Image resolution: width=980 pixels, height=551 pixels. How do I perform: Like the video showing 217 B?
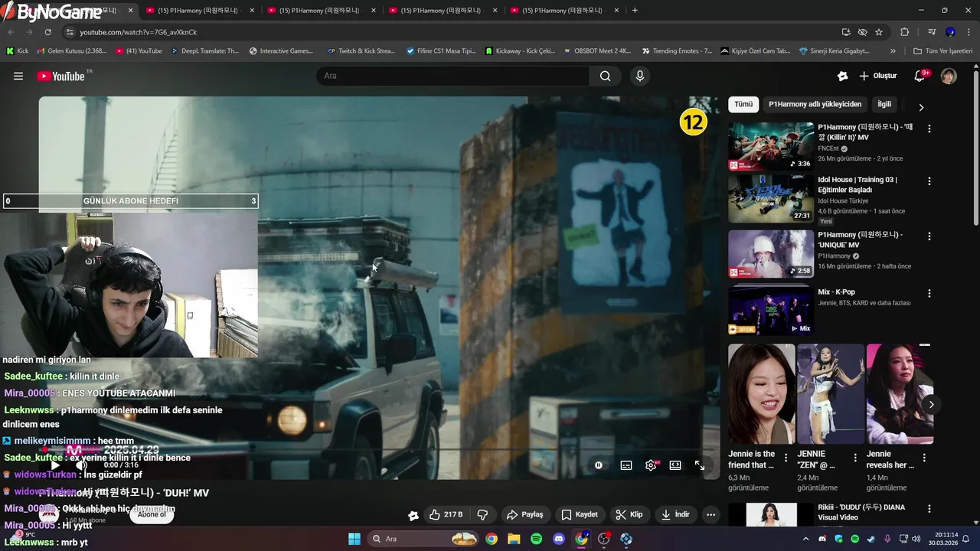[x=446, y=514]
